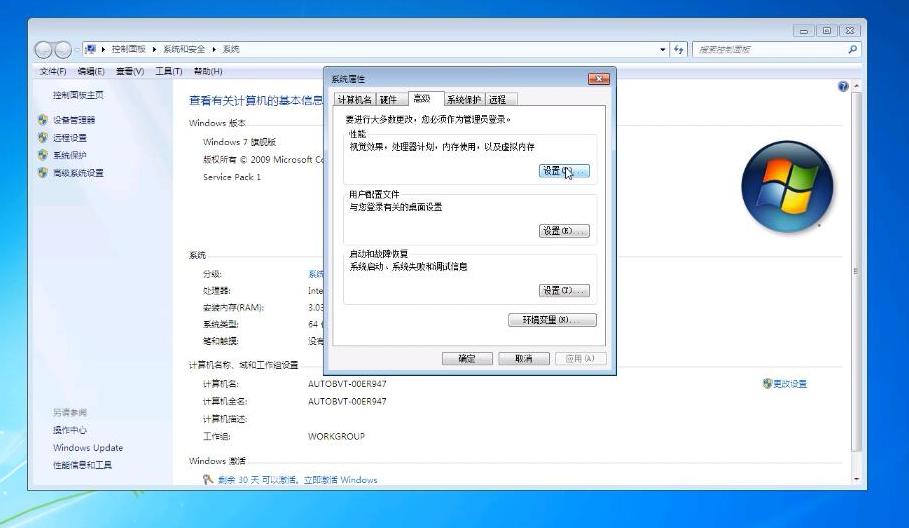Switch to the 系统保护 tab
Viewport: 909px width, 528px height.
click(464, 100)
